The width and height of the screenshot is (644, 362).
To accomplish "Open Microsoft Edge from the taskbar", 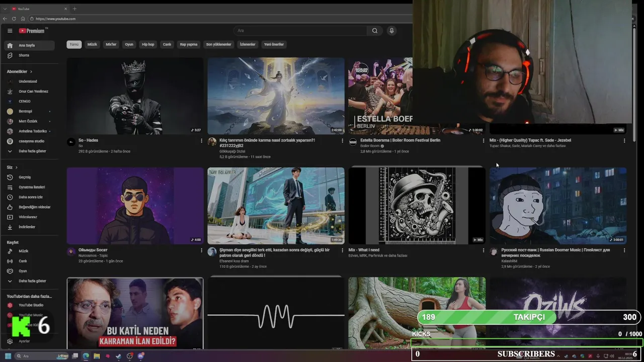I will [x=86, y=356].
